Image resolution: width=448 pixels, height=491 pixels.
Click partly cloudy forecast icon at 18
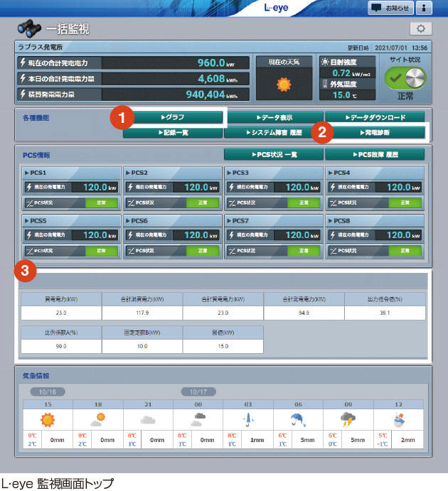click(x=97, y=420)
